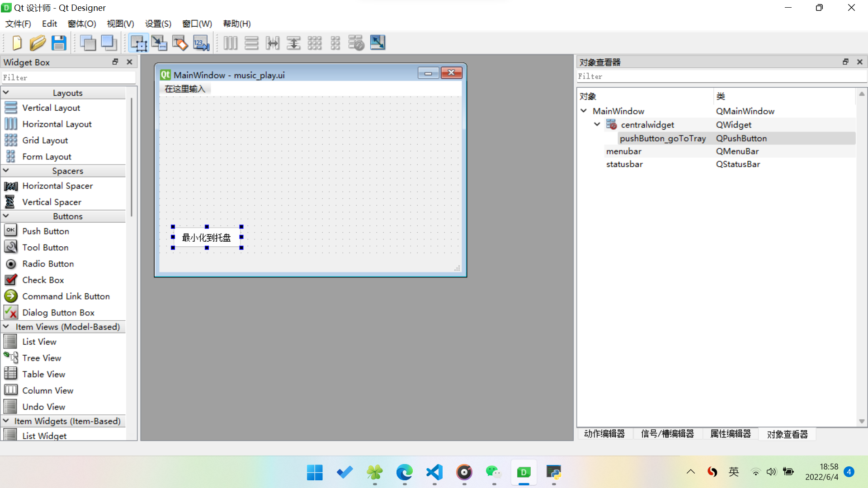Click the Bring to Front icon

109,43
